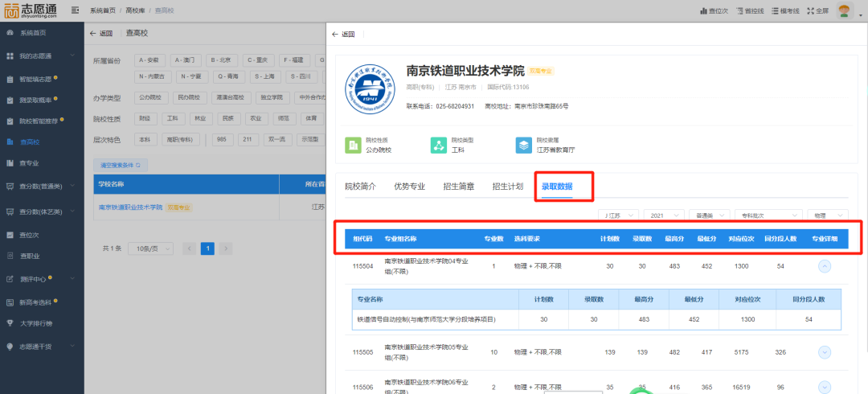This screenshot has height=394, width=868.
Task: Switch to the 招生计划 tab
Action: tap(507, 187)
